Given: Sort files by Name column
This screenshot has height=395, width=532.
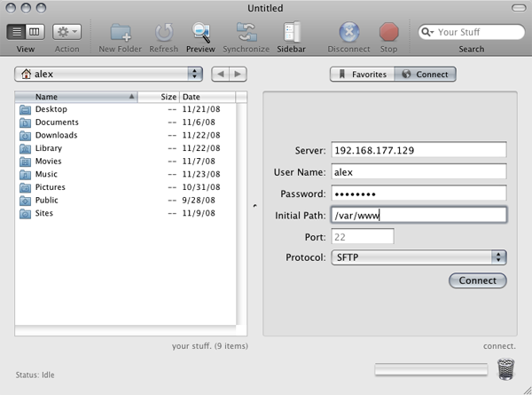Looking at the screenshot, I should click(x=76, y=97).
